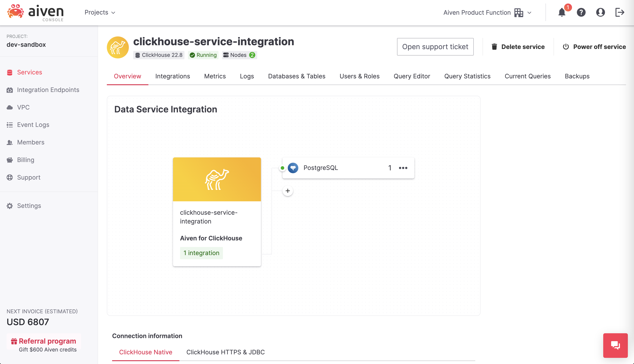Switch to the Metrics tab
634x364 pixels.
point(215,76)
